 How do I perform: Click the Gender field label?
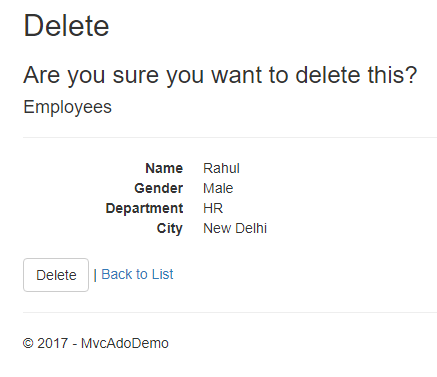pos(159,188)
